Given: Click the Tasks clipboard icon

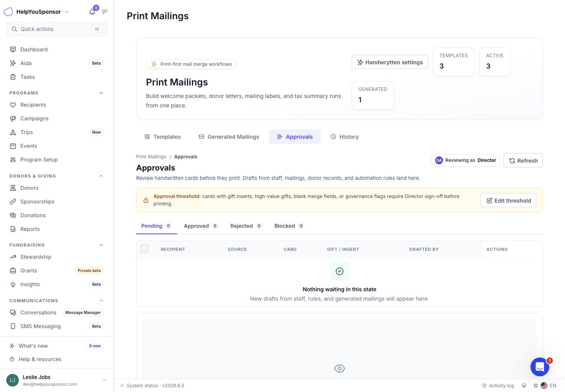Looking at the screenshot, I should click(13, 77).
